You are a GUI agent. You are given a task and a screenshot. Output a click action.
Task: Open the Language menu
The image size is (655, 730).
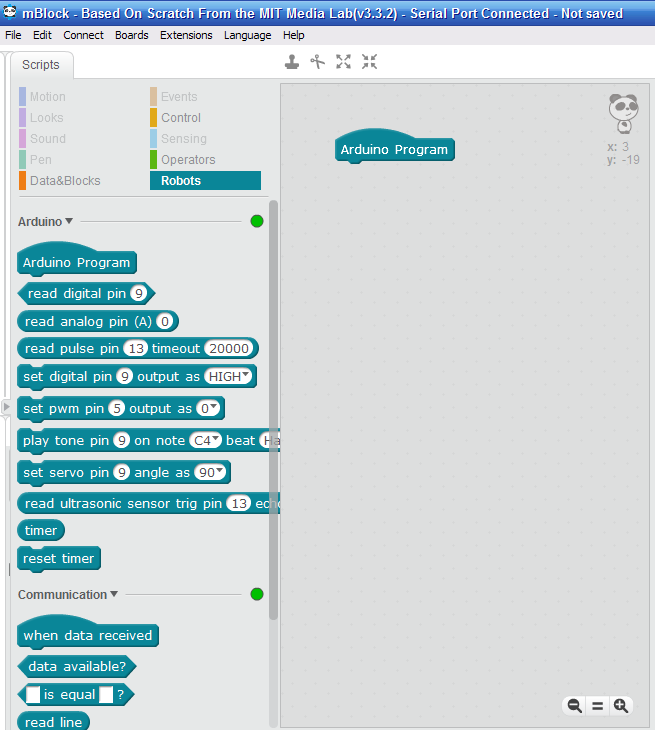pos(248,35)
